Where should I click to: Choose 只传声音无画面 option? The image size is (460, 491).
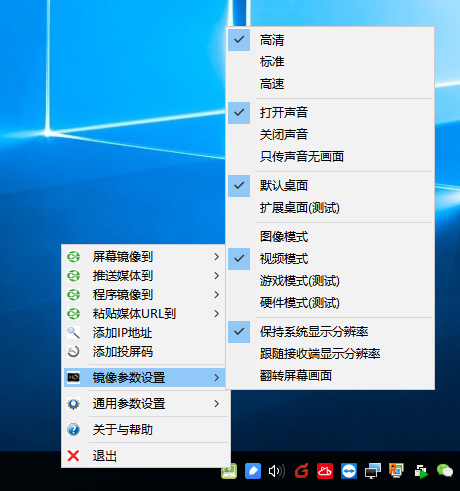[x=330, y=157]
